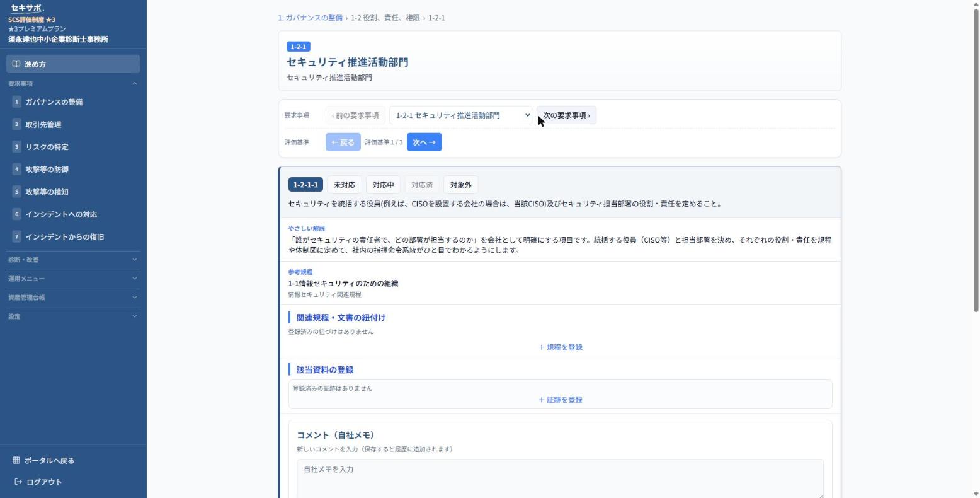Click number badge 7 for インシデントからの復旧
The width and height of the screenshot is (980, 498).
[x=17, y=236]
